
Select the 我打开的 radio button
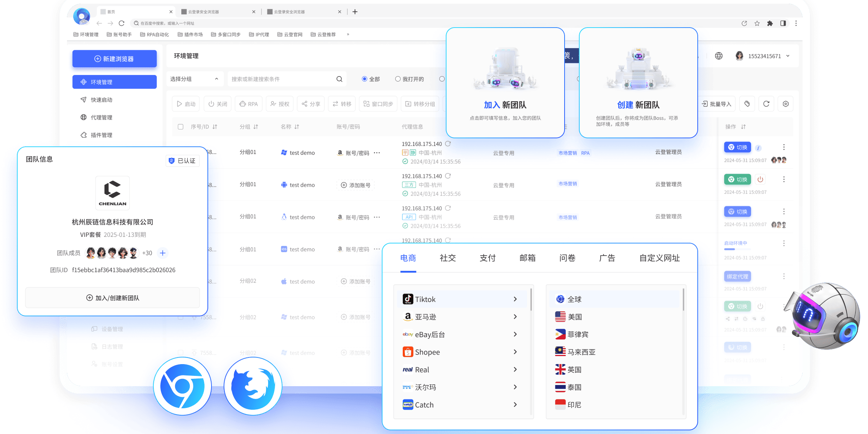398,79
